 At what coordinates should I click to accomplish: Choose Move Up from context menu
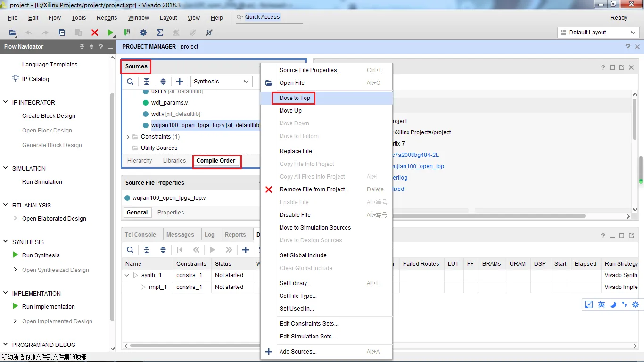pyautogui.click(x=327, y=111)
